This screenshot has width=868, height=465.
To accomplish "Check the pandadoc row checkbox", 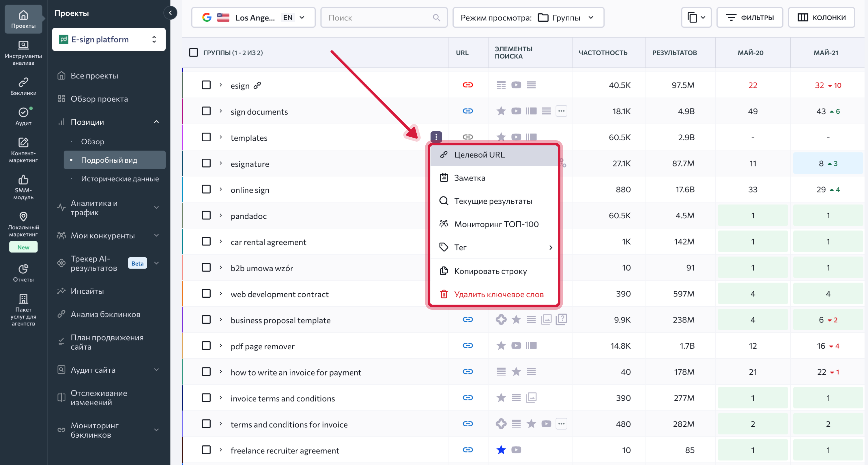I will [x=206, y=215].
